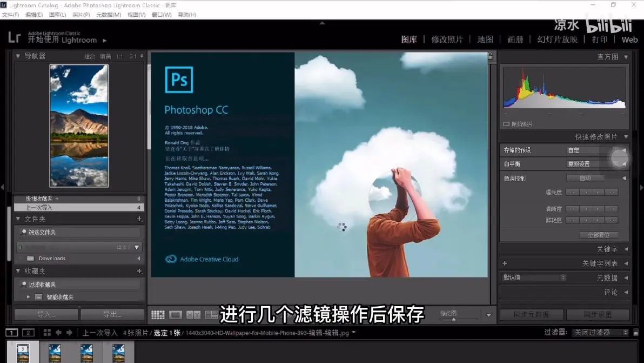644x363 pixels.
Task: Set navigator zoom to 适合
Action: pos(90,56)
